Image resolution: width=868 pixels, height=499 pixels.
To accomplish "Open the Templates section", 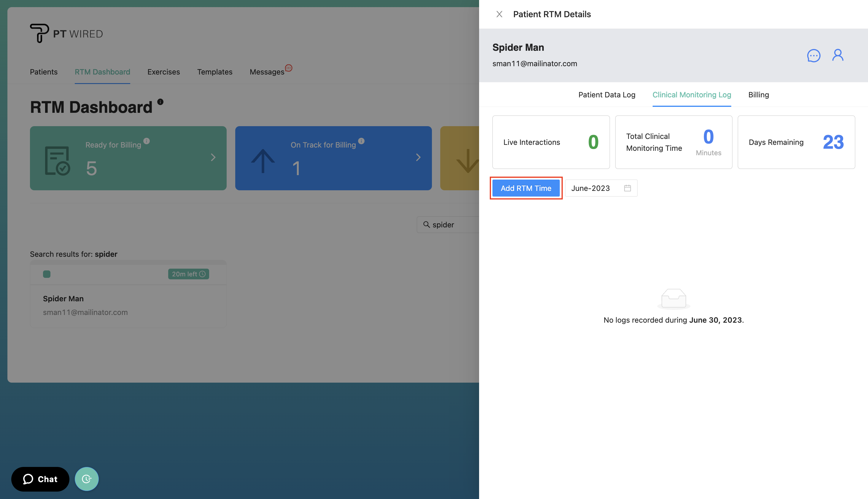I will (215, 72).
